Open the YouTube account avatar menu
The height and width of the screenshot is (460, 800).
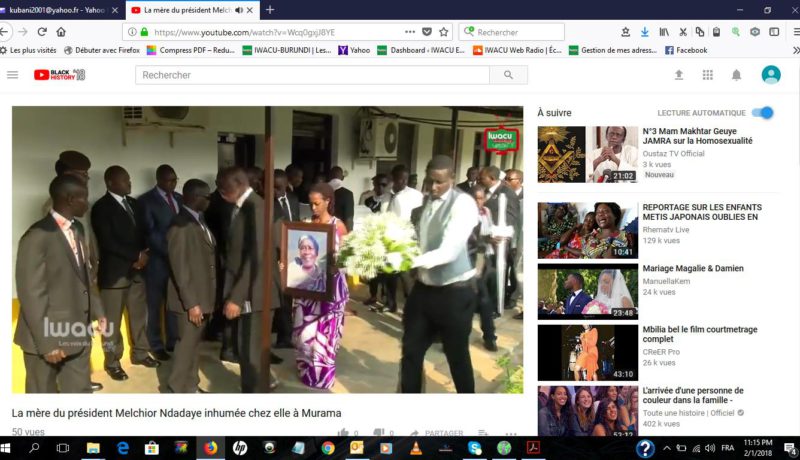(771, 74)
